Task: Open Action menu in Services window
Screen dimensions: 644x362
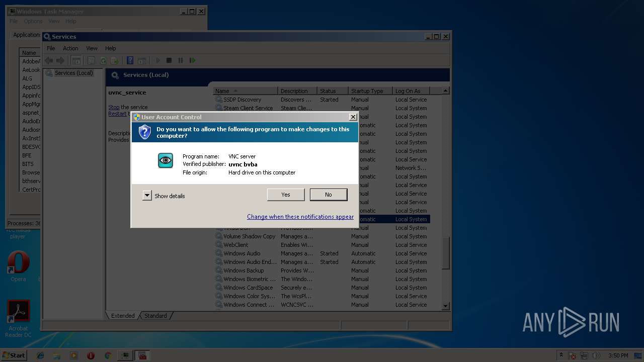Action: click(70, 48)
